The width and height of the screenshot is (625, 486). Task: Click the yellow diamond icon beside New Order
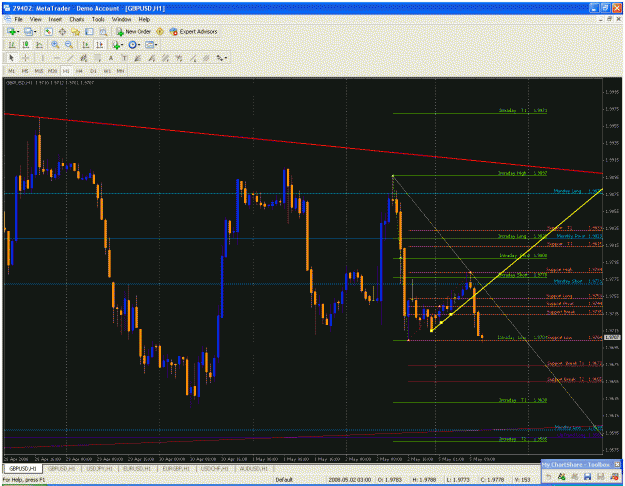coord(160,31)
